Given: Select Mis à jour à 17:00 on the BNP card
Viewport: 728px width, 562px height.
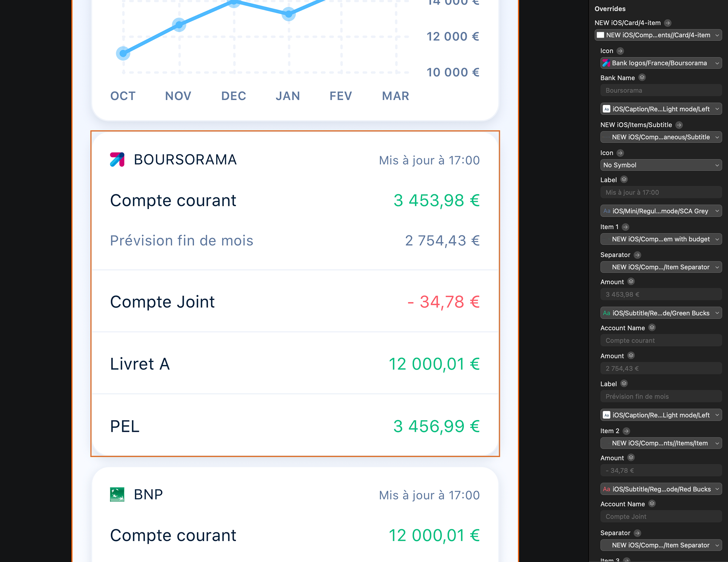Looking at the screenshot, I should [x=429, y=495].
